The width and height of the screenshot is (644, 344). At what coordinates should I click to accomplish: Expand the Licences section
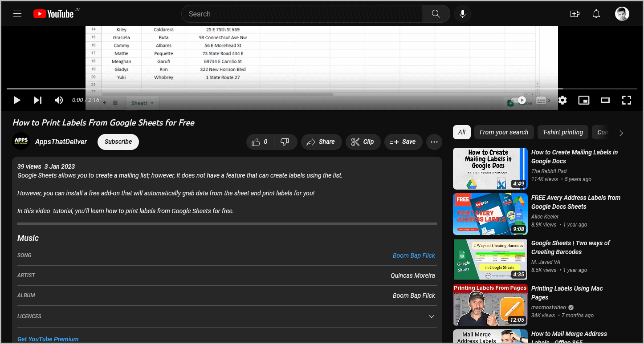click(431, 316)
